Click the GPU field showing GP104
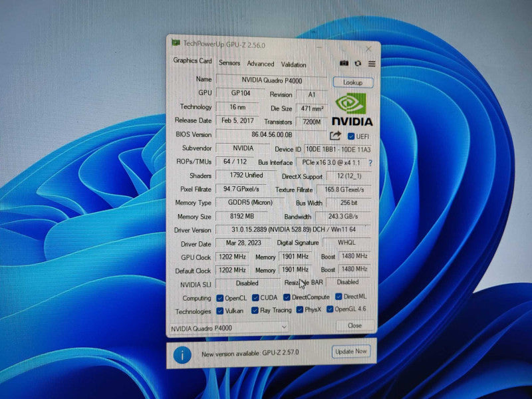The width and height of the screenshot is (532, 399). (x=241, y=93)
